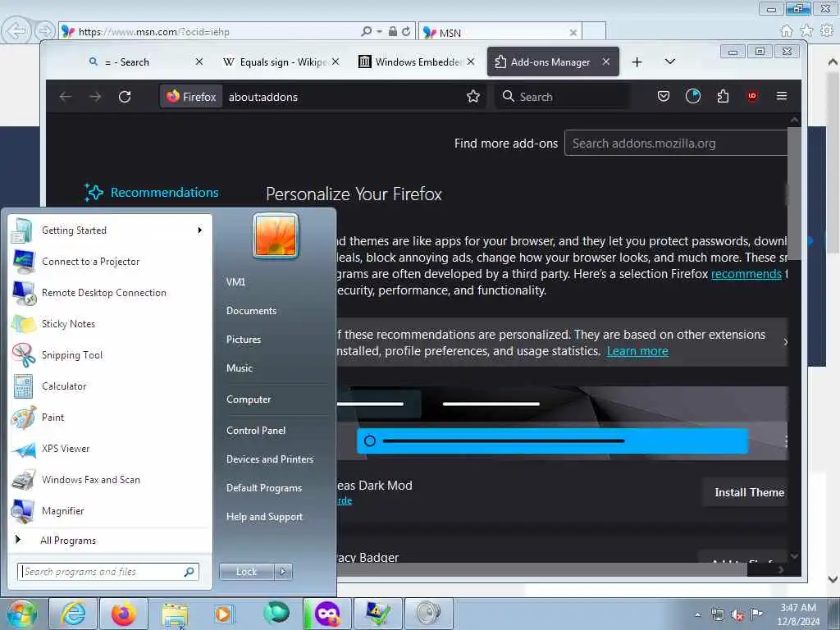Viewport: 840px width, 630px height.
Task: Launch Windows Media Player from taskbar
Action: [224, 614]
